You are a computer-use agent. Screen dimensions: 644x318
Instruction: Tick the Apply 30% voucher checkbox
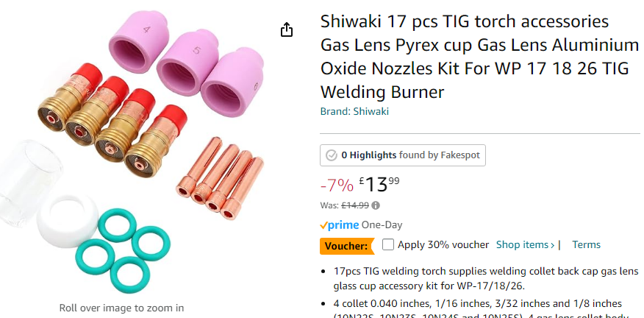(x=388, y=244)
